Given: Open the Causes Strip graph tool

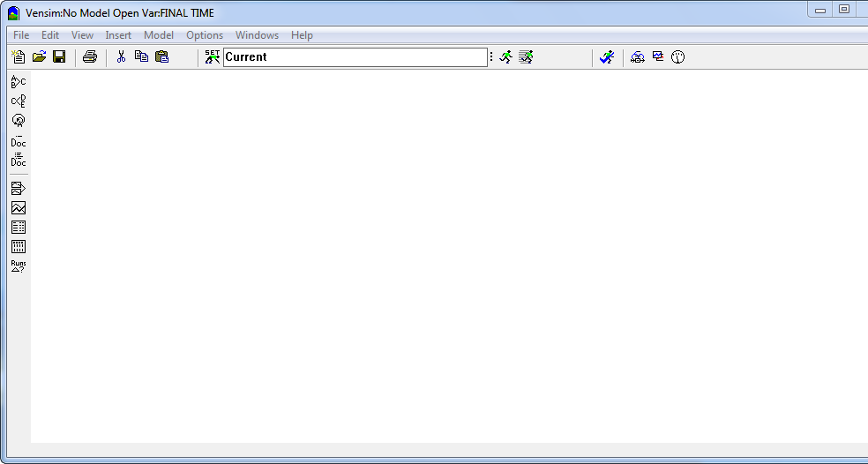Looking at the screenshot, I should click(18, 189).
